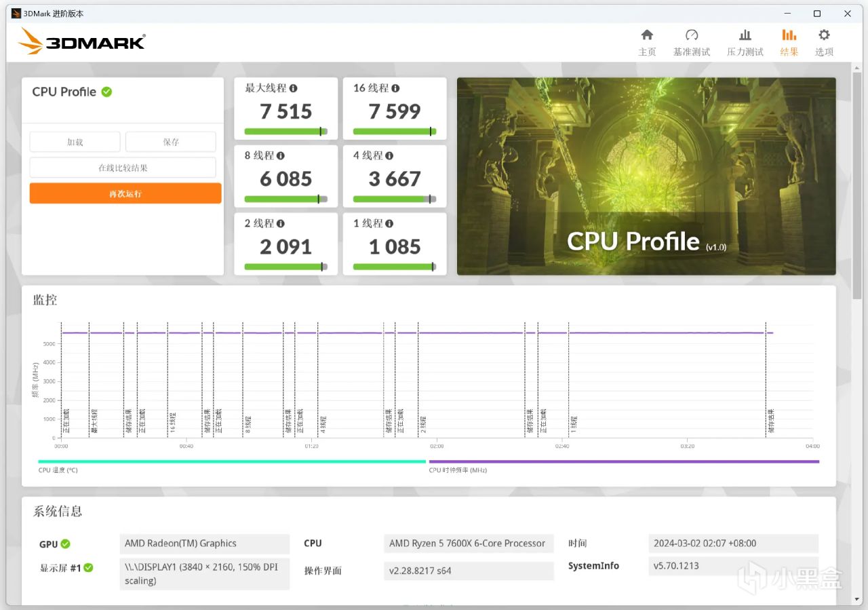
Task: Select the 1 线程 marker on the chart
Action: point(574,425)
